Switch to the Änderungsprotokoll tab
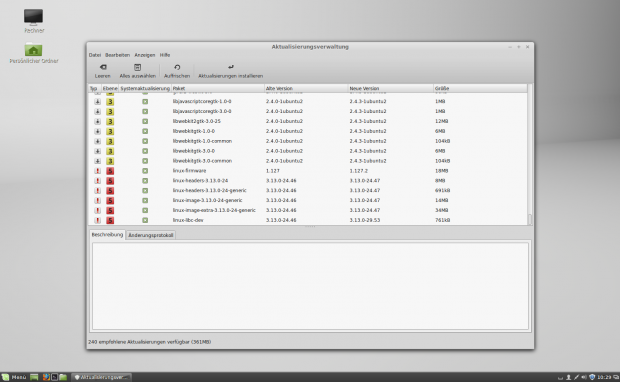Viewport: 620px width, 382px height. (x=151, y=235)
